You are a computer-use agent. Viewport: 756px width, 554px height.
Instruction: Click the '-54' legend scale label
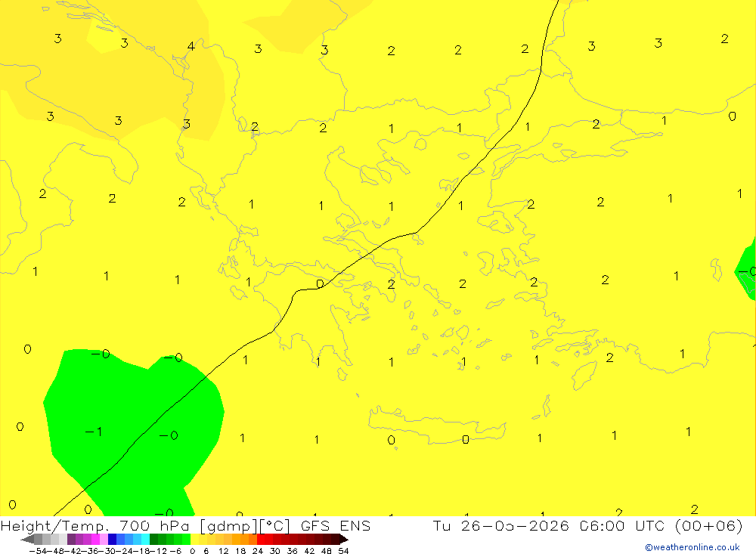(38, 551)
